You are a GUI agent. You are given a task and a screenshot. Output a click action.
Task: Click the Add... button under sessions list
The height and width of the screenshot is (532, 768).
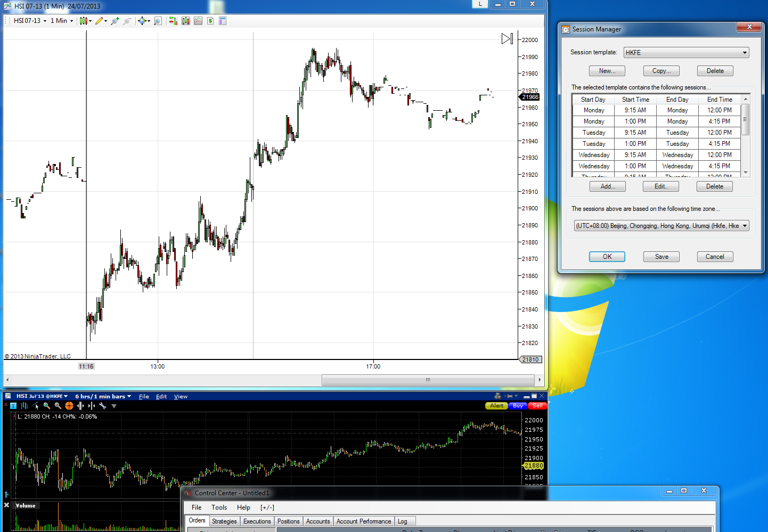coord(608,186)
